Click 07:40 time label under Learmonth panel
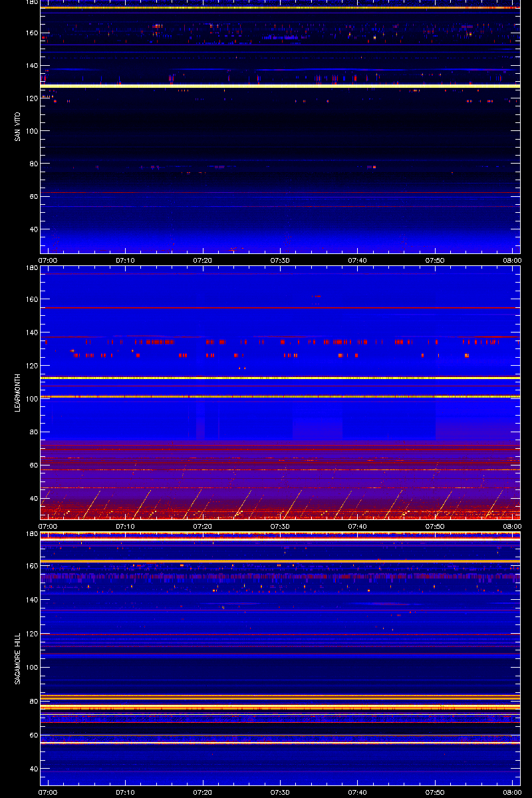This screenshot has width=532, height=798. coord(358,526)
